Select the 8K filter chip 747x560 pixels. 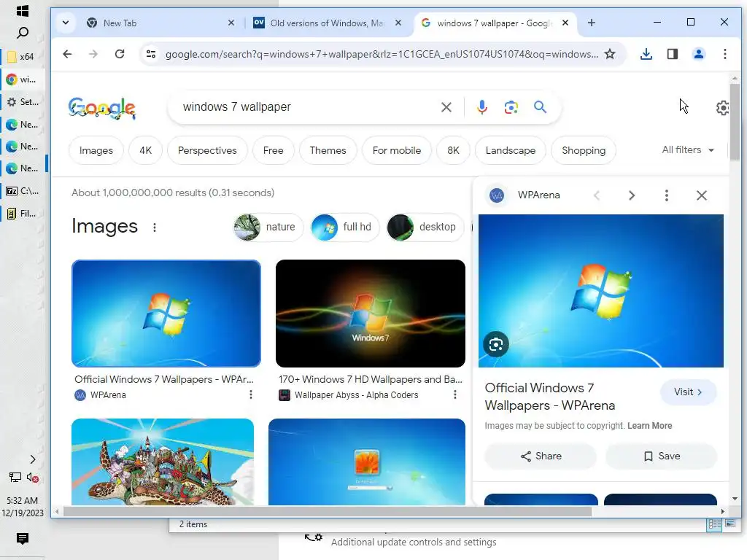coord(453,150)
